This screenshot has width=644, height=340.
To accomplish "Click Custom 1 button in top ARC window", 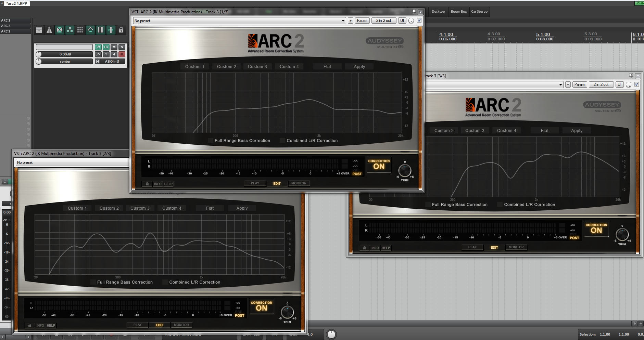I will pyautogui.click(x=194, y=67).
